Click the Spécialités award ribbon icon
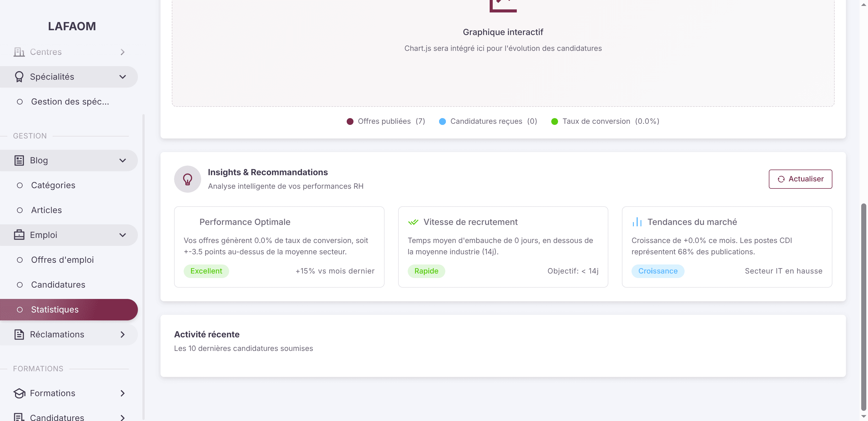868x421 pixels. pyautogui.click(x=19, y=77)
